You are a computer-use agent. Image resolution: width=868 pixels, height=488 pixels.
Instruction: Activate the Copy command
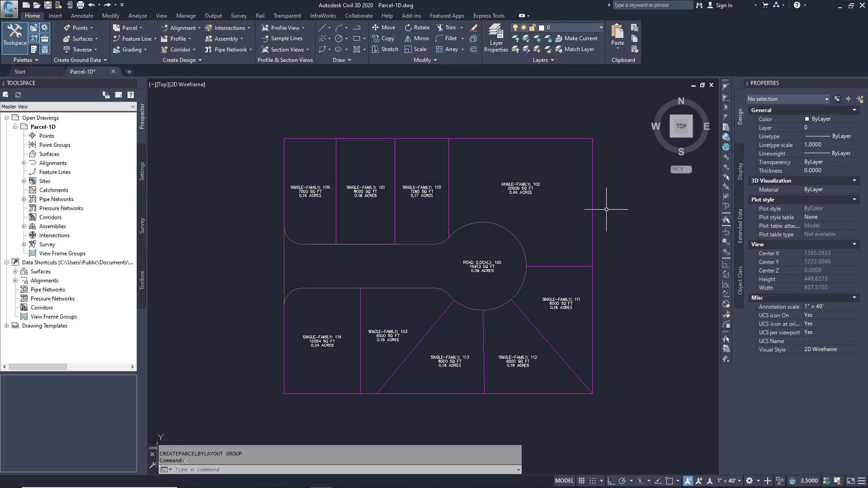coord(383,38)
